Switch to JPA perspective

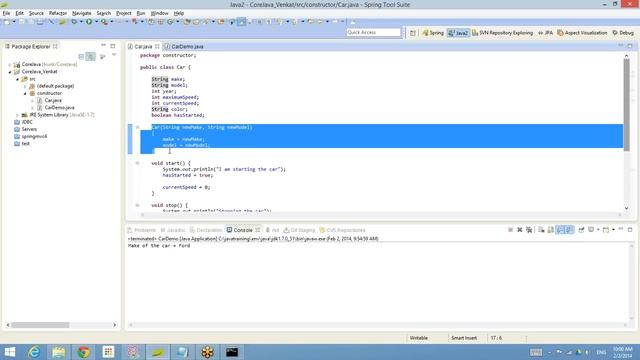(545, 33)
